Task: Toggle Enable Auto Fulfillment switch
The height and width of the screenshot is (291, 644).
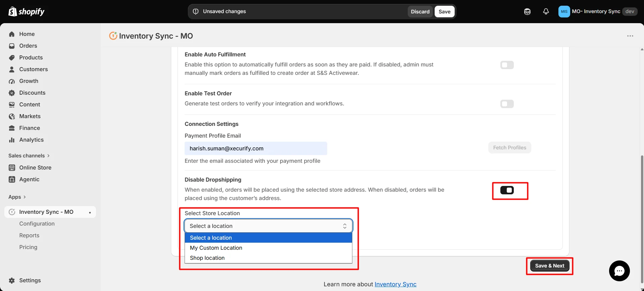Action: tap(507, 65)
